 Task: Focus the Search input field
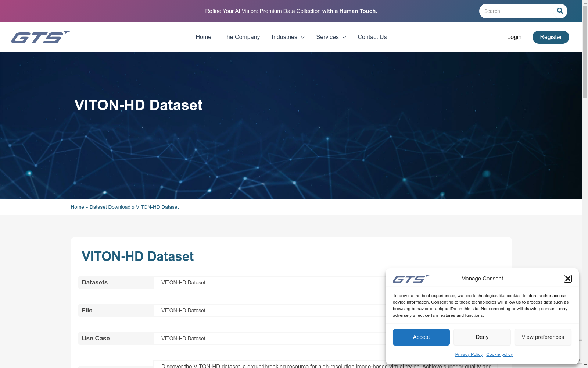pos(517,11)
